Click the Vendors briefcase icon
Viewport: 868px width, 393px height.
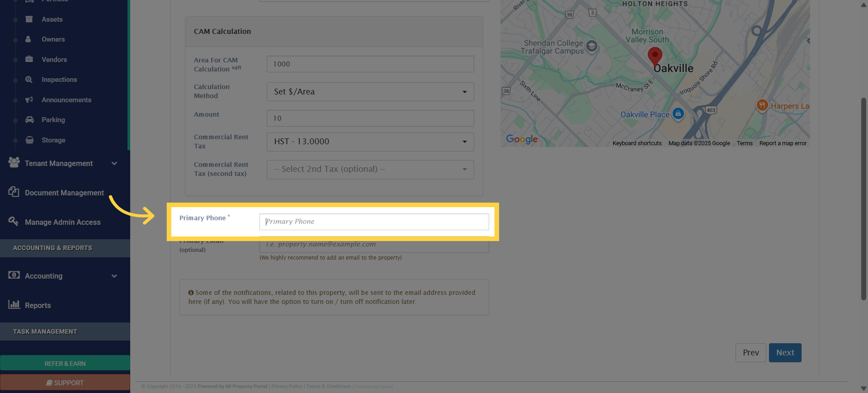tap(29, 59)
